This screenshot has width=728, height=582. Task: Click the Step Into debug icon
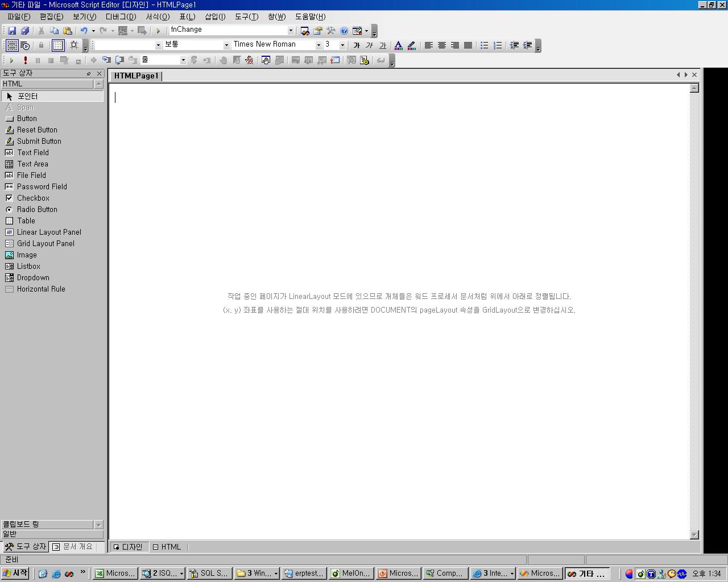[106, 60]
